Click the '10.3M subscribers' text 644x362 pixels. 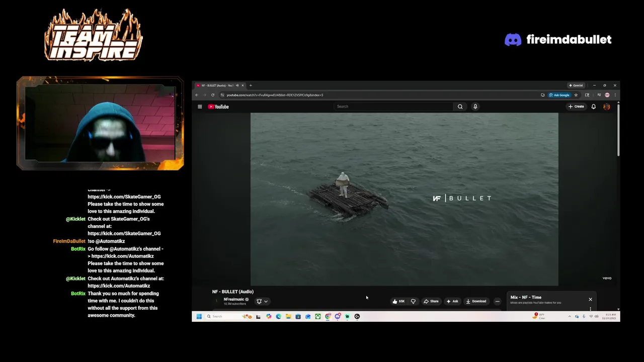(x=235, y=304)
